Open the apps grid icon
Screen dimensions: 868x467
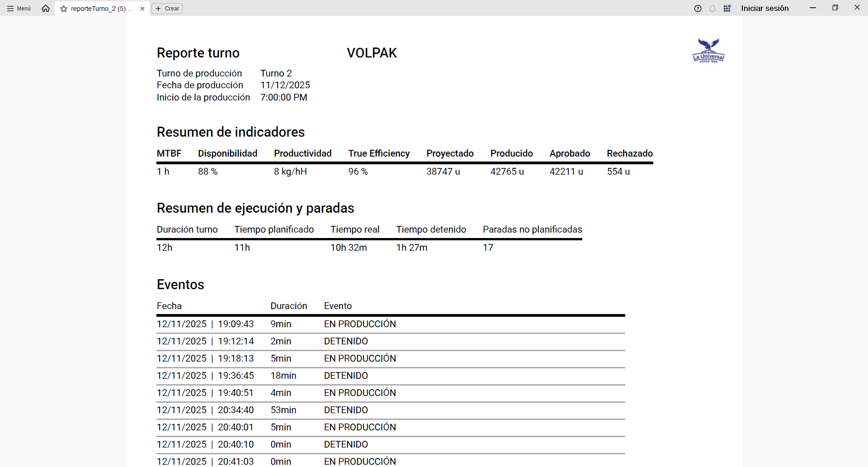pyautogui.click(x=727, y=9)
